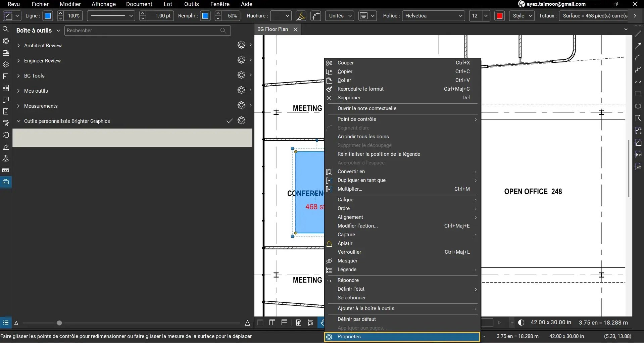Select the measurement ruler panel icon
644x343 pixels.
(x=6, y=170)
